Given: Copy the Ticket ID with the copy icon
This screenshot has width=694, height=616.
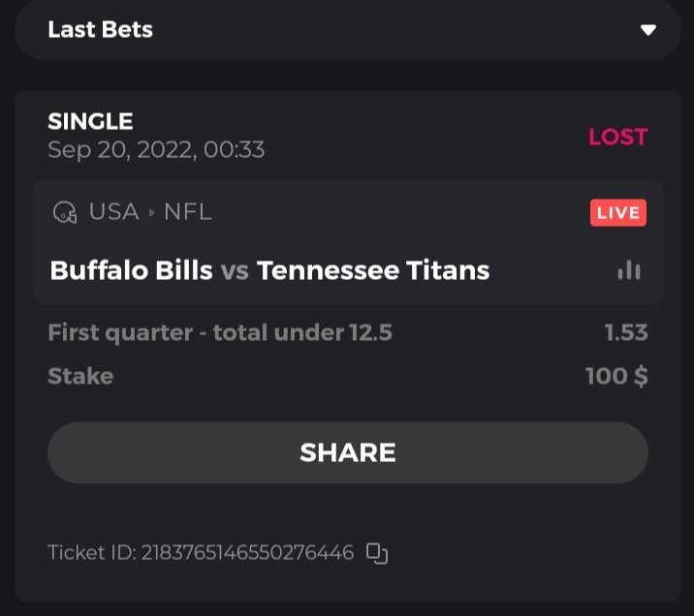Looking at the screenshot, I should coord(376,553).
